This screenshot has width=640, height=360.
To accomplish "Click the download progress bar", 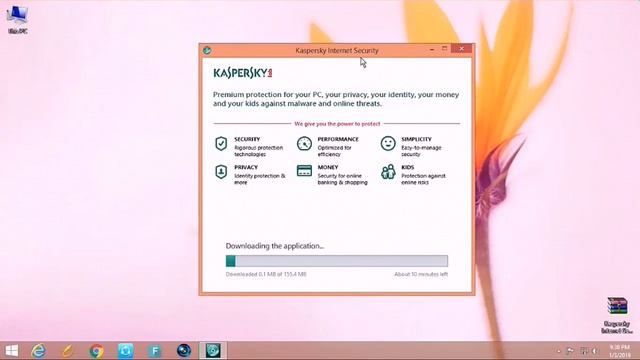I will click(x=337, y=261).
